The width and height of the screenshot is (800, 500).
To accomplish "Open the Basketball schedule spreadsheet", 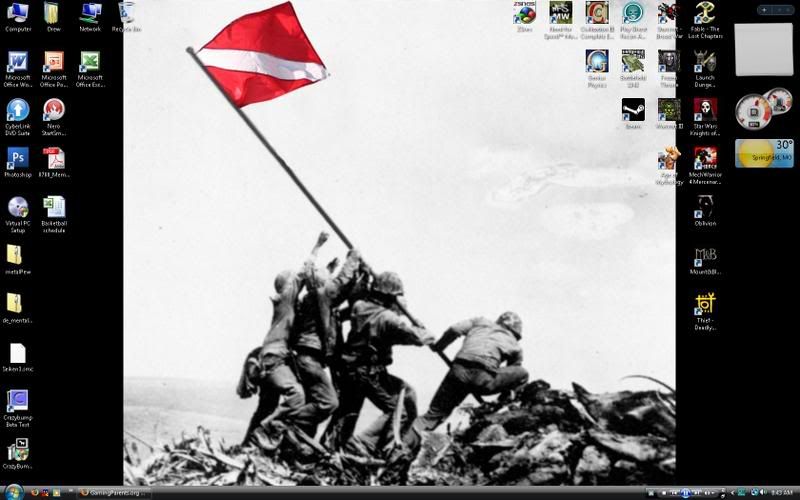I will pyautogui.click(x=54, y=207).
